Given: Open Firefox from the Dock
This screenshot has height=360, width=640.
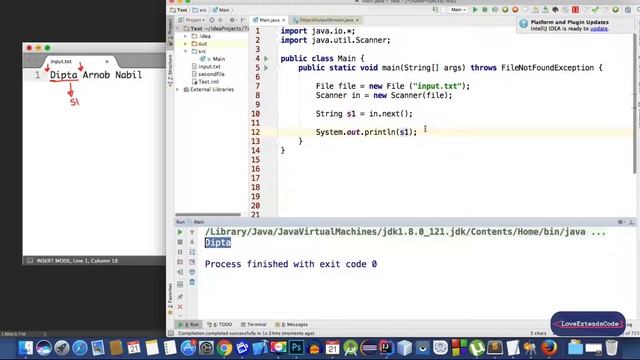Looking at the screenshot, I should pos(549,348).
